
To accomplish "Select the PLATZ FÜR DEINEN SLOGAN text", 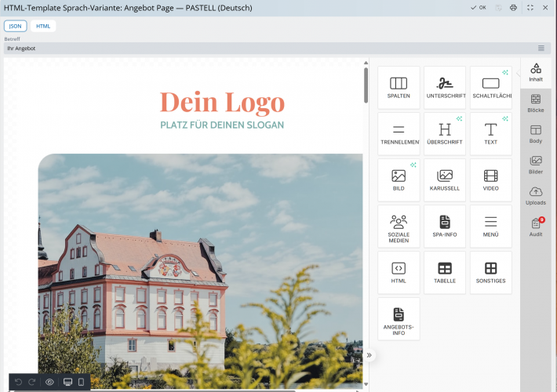I will click(x=222, y=125).
